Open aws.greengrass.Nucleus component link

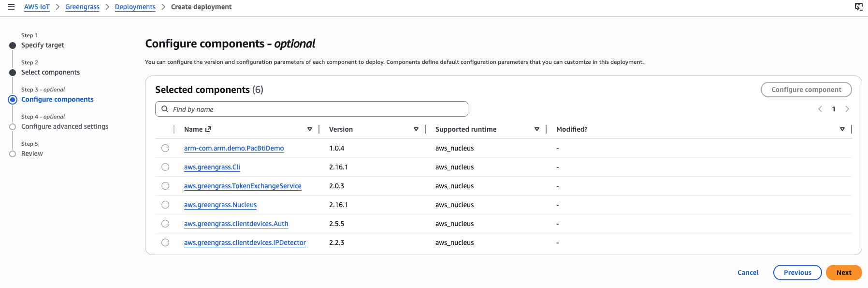[220, 205]
